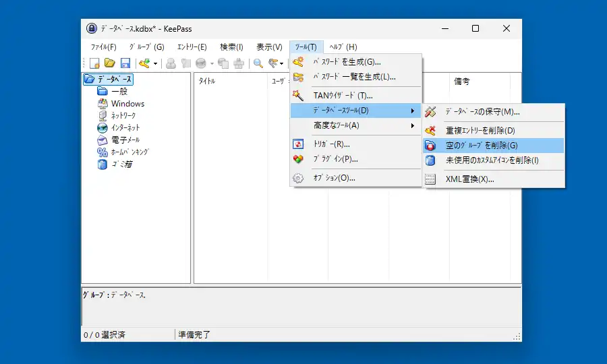This screenshot has height=364, width=607.
Task: Choose TANウィザード(T)... menu entry
Action: [x=355, y=96]
